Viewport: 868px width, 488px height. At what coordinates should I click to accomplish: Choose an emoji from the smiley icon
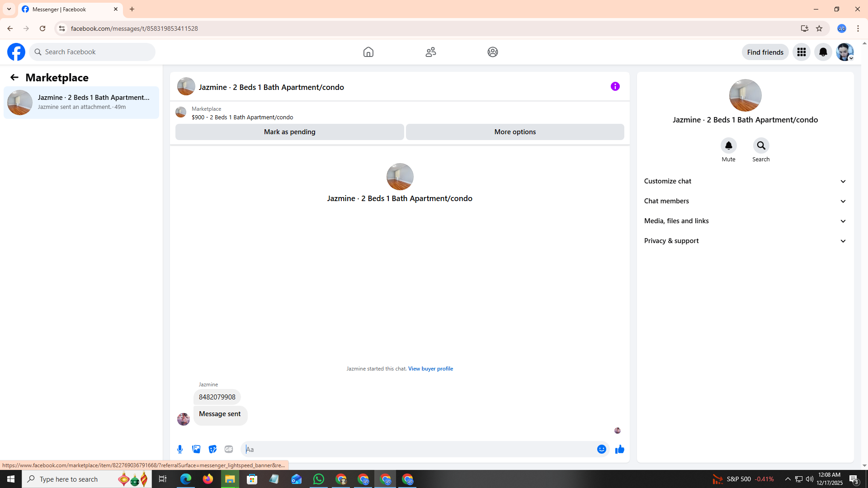click(x=601, y=449)
